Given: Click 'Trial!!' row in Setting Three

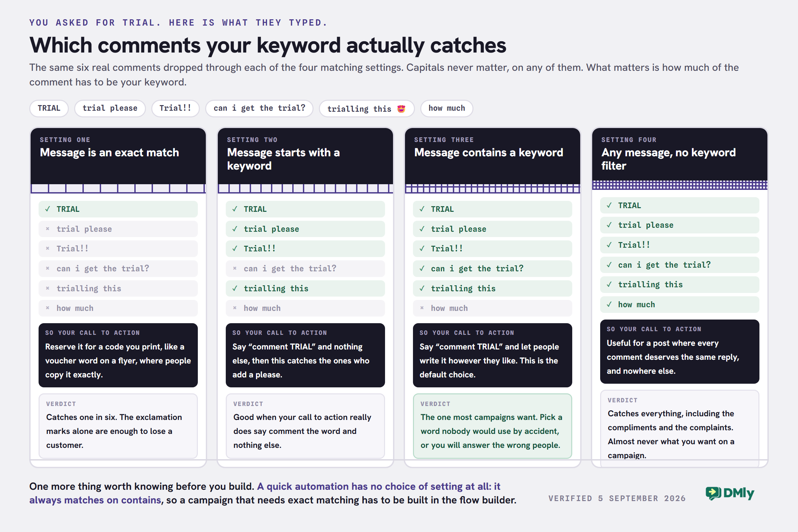Looking at the screenshot, I should 493,249.
